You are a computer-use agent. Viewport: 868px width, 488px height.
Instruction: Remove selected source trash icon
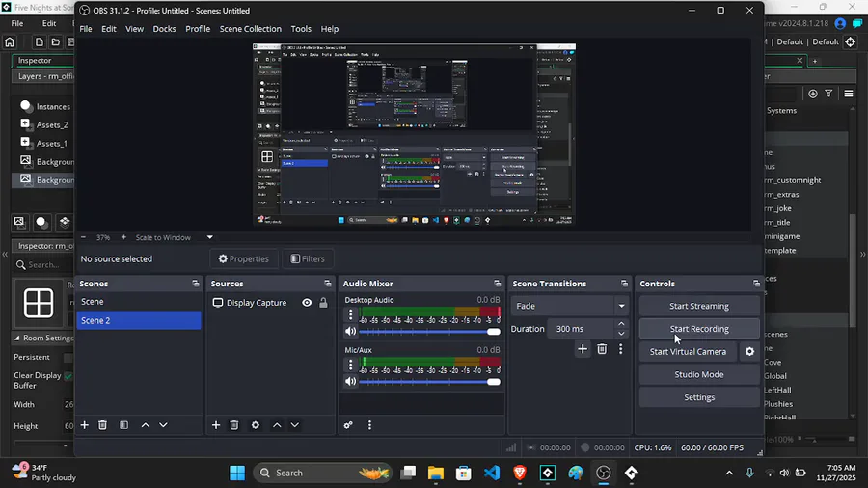pyautogui.click(x=234, y=425)
